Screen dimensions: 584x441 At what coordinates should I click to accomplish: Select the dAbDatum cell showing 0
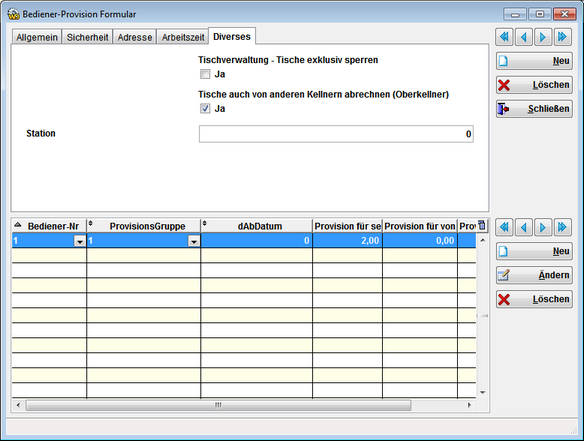256,241
